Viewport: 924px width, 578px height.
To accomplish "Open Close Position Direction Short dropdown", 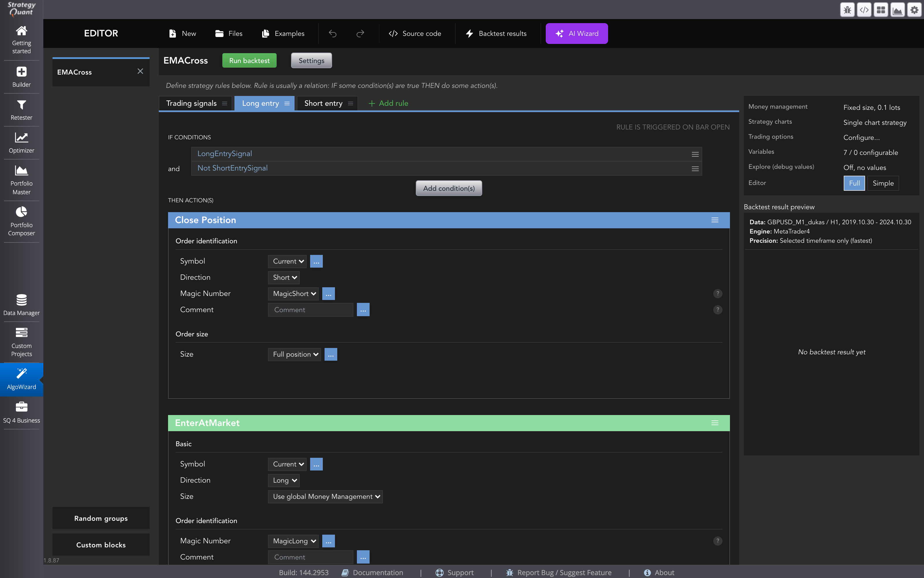I will click(x=284, y=277).
